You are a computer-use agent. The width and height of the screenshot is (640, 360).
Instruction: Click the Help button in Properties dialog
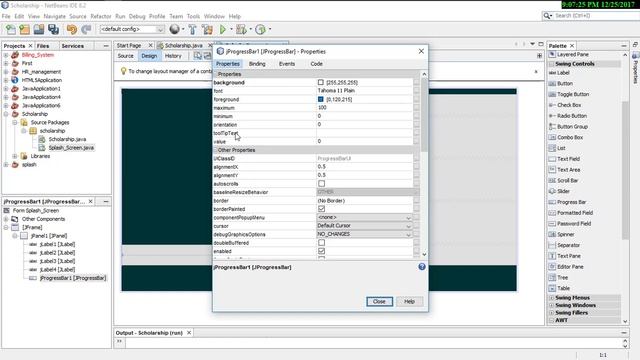point(409,301)
